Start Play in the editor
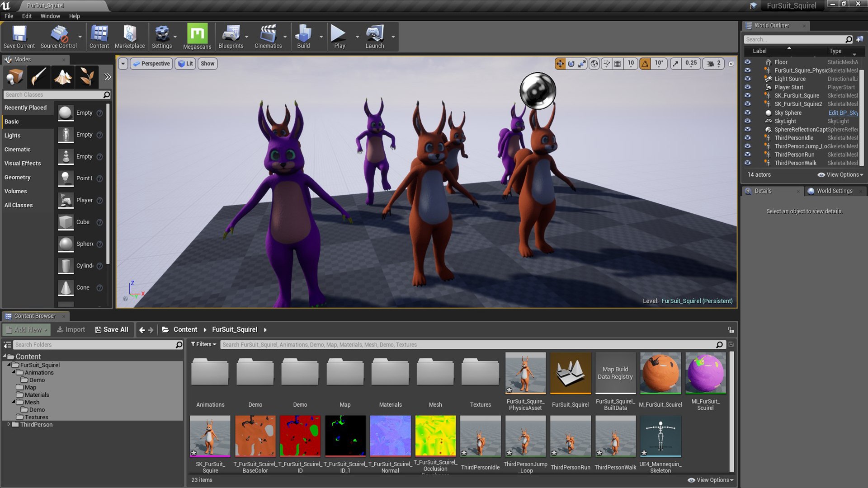This screenshot has width=868, height=488. tap(339, 37)
